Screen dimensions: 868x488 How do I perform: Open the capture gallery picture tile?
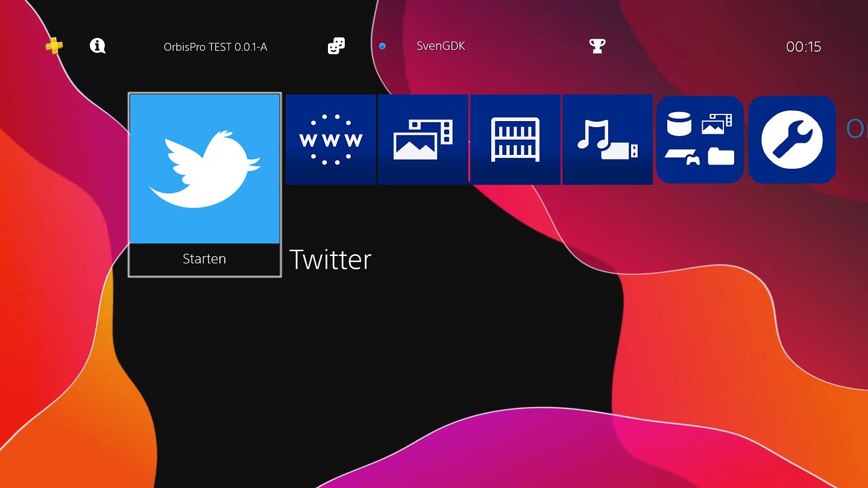tap(423, 140)
